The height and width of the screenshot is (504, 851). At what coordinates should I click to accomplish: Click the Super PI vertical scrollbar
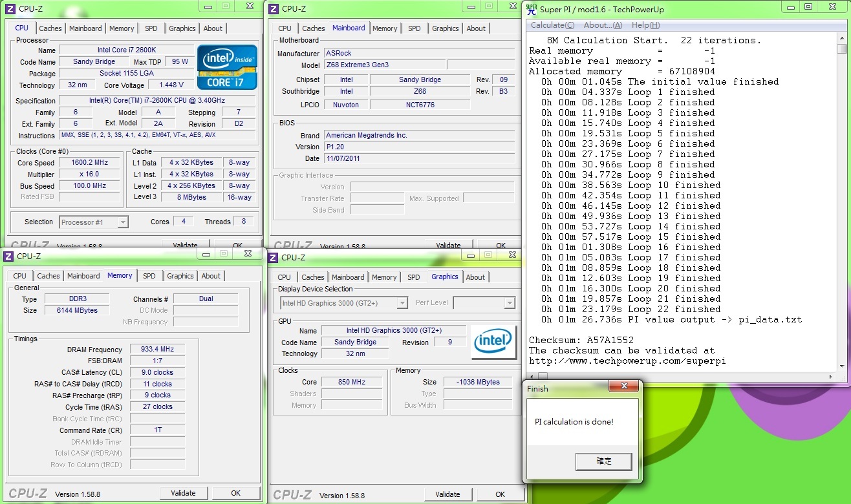(841, 203)
